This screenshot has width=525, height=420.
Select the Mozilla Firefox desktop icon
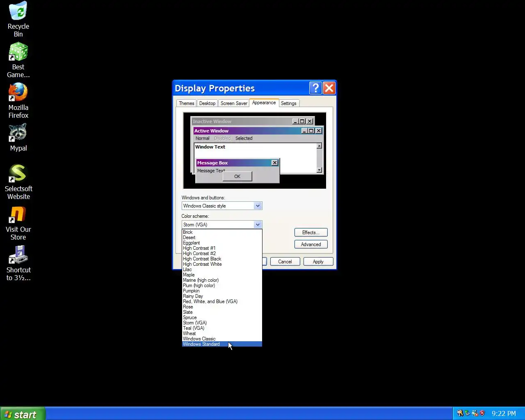point(18,100)
